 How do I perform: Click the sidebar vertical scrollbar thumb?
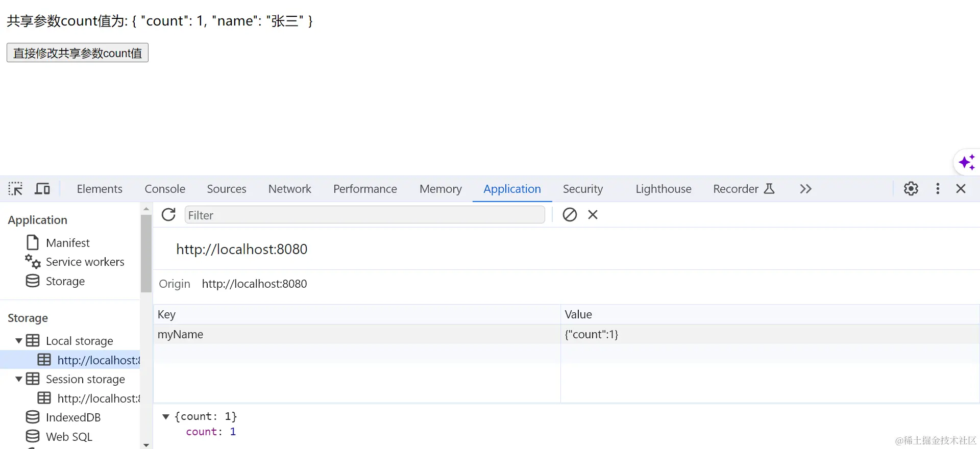tap(146, 253)
